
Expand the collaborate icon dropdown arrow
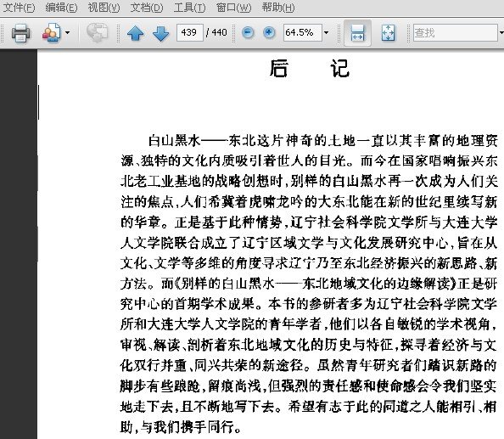68,32
